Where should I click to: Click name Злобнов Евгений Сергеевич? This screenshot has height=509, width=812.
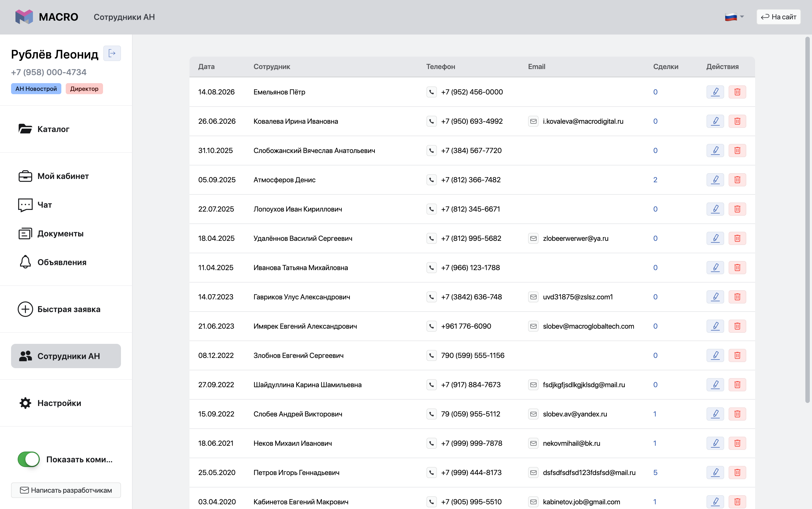pos(299,355)
